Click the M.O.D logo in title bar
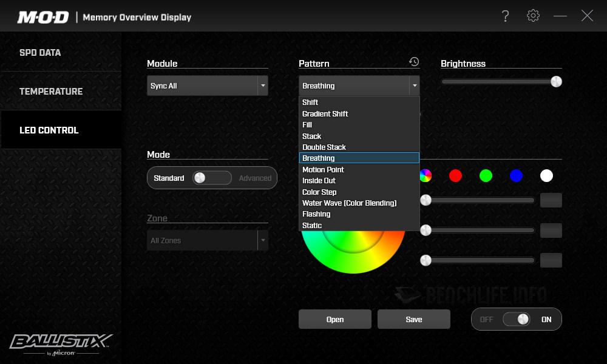 43,17
